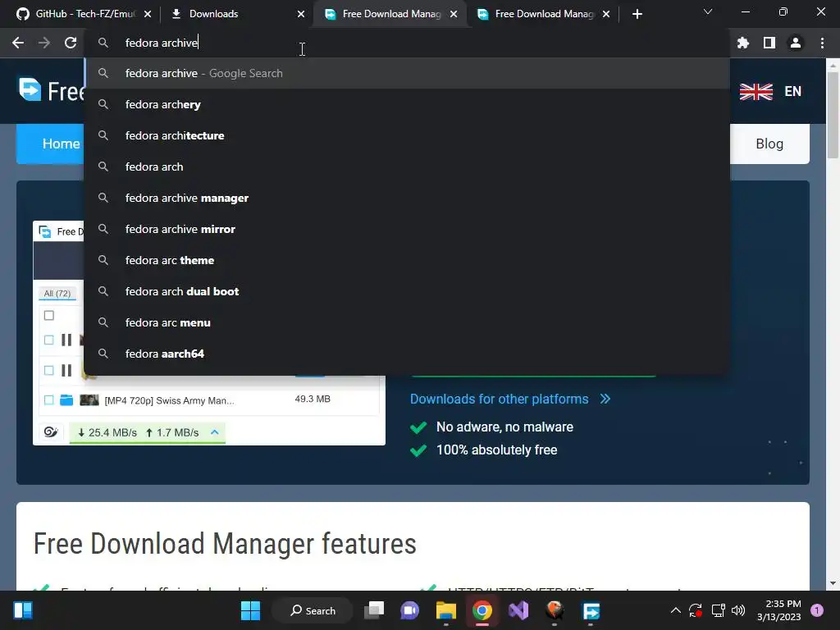Switch to the last Free Download Manager tab
The width and height of the screenshot is (840, 630).
pos(543,14)
